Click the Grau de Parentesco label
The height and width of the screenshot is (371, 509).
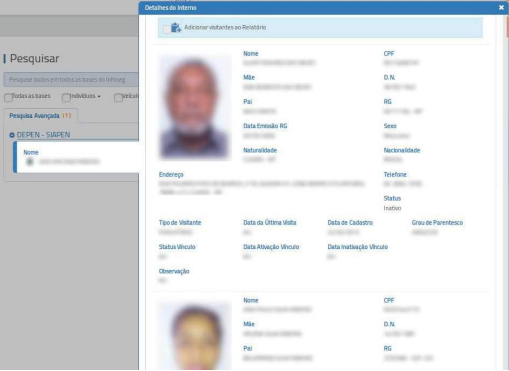pos(437,222)
